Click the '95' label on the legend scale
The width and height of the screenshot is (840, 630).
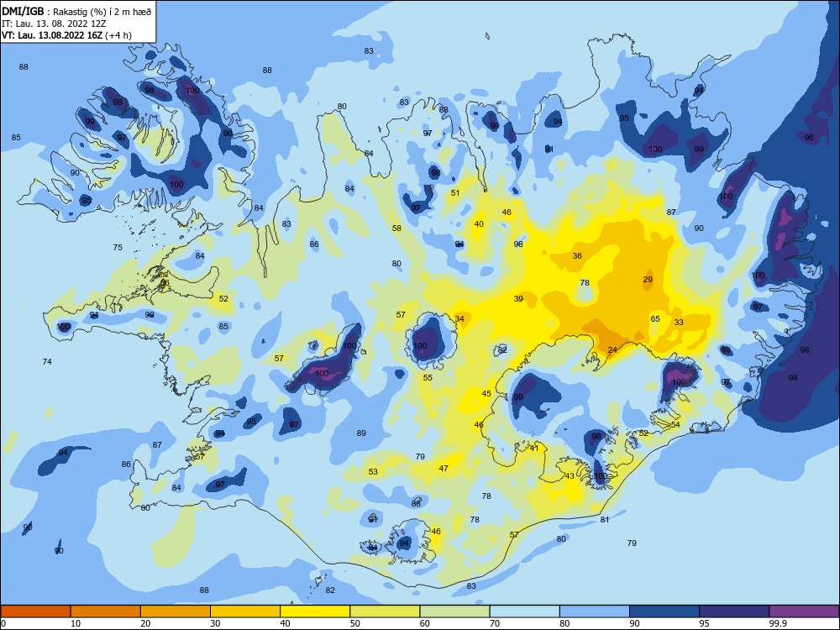704,623
